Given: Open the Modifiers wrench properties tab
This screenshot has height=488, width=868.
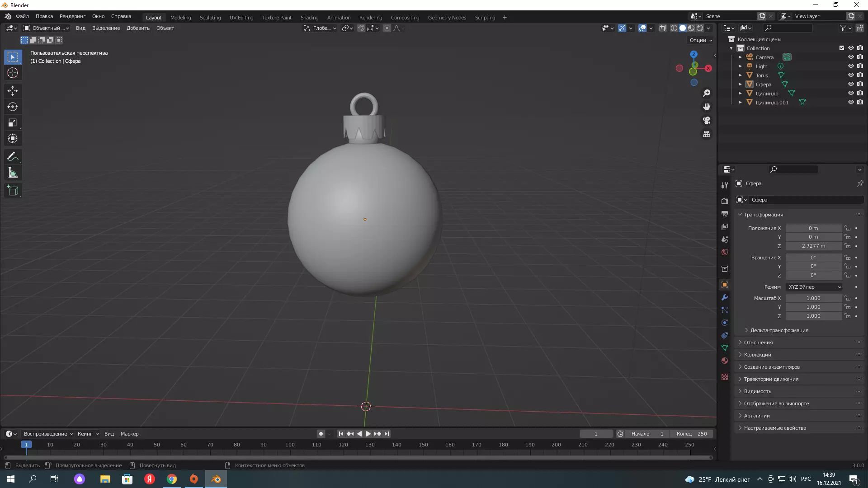Looking at the screenshot, I should pyautogui.click(x=725, y=297).
